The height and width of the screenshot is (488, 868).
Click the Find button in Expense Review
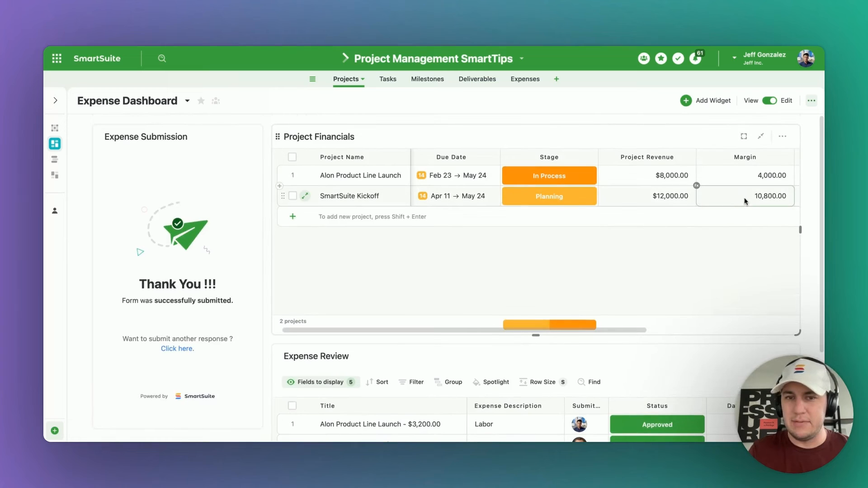click(x=589, y=382)
